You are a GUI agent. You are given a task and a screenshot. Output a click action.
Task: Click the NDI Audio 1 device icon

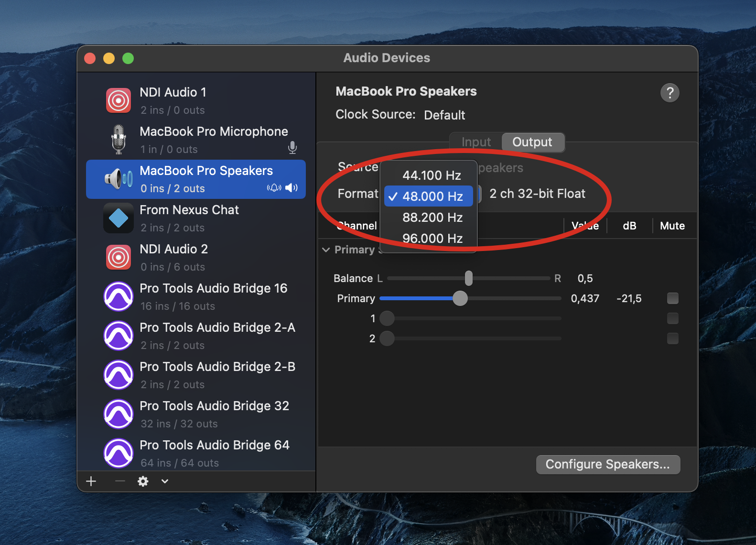click(x=119, y=100)
